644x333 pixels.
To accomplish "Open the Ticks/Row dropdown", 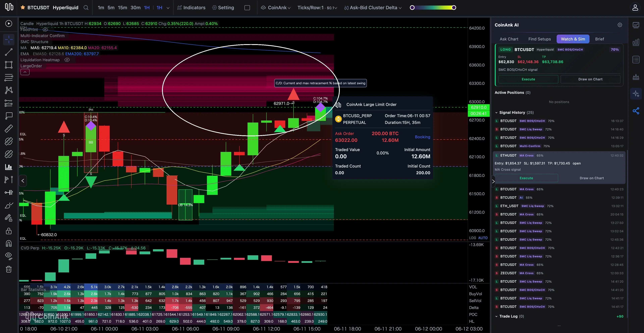I will [x=317, y=8].
